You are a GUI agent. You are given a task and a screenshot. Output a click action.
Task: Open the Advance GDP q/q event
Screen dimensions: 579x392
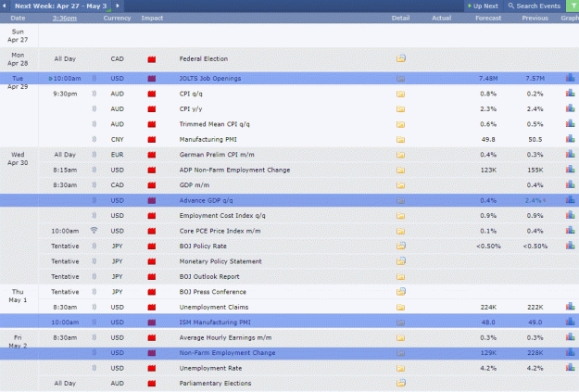(206, 200)
